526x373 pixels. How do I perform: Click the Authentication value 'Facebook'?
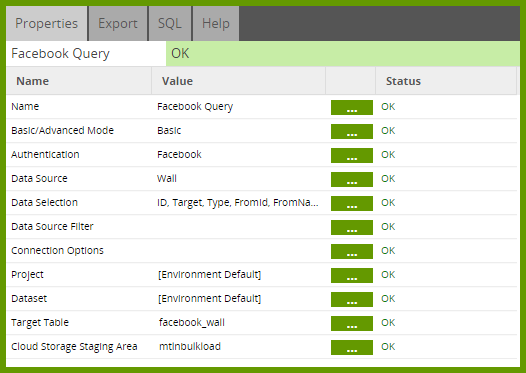point(179,154)
